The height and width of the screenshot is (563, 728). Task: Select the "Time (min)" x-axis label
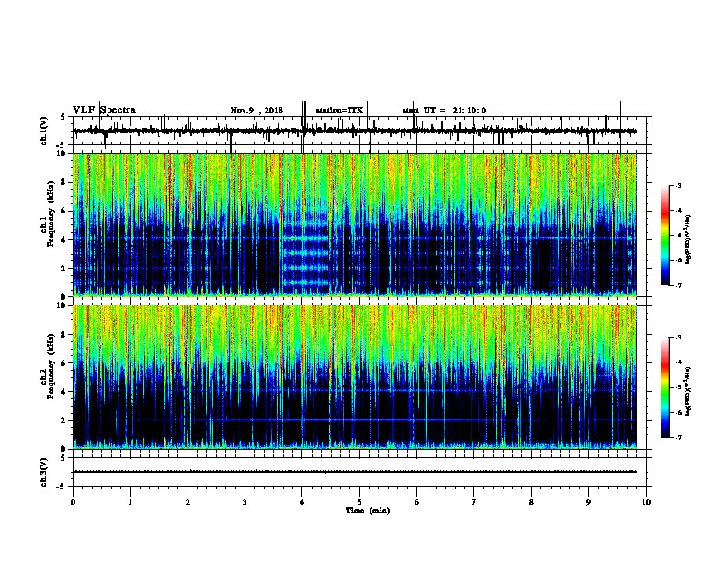click(368, 511)
